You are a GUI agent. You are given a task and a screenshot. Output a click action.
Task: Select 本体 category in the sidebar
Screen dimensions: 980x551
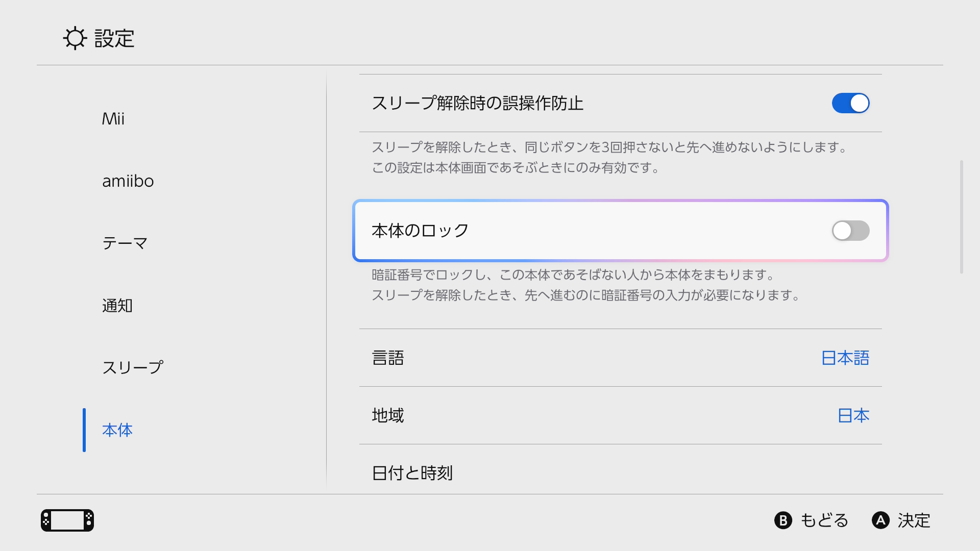pyautogui.click(x=117, y=430)
